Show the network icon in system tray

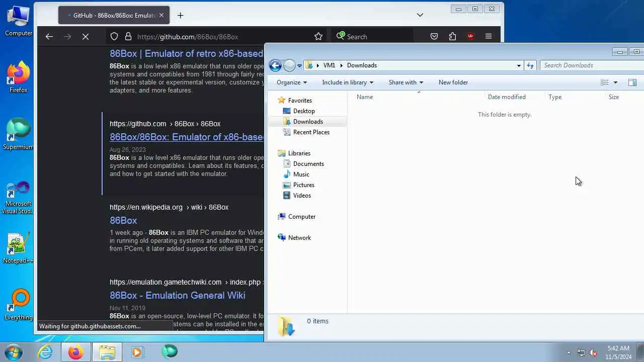point(581,352)
